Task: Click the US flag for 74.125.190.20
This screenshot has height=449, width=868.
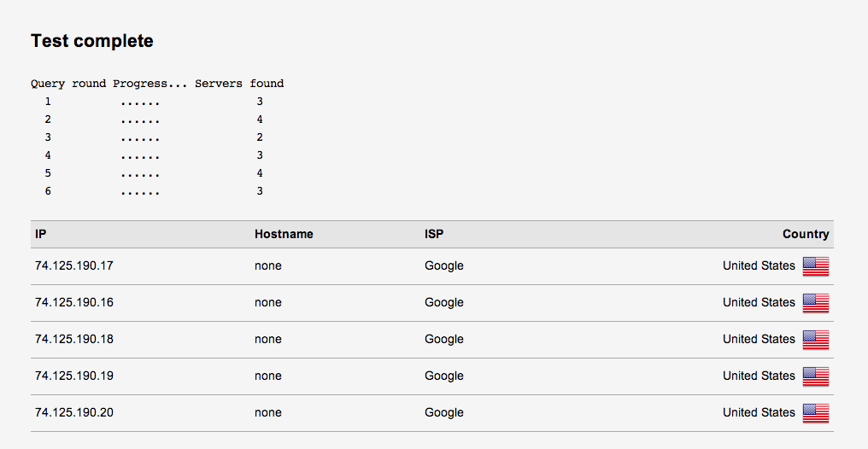Action: pyautogui.click(x=815, y=413)
